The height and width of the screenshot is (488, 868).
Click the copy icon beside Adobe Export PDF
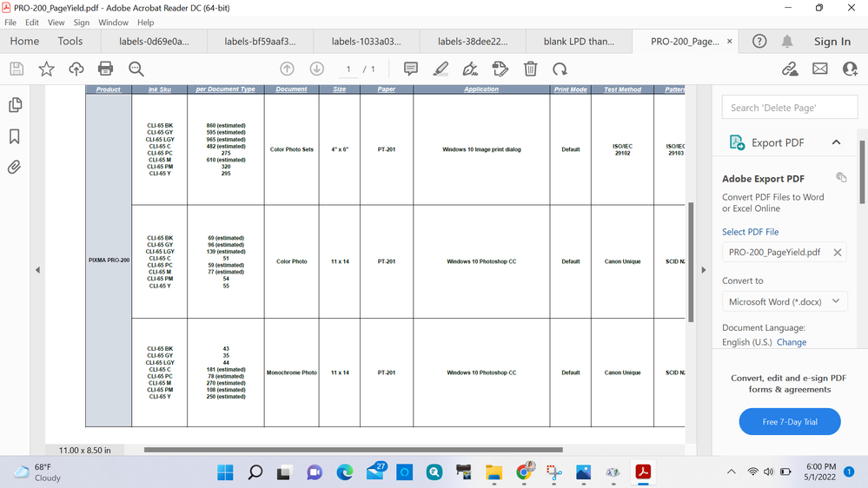[x=841, y=178]
